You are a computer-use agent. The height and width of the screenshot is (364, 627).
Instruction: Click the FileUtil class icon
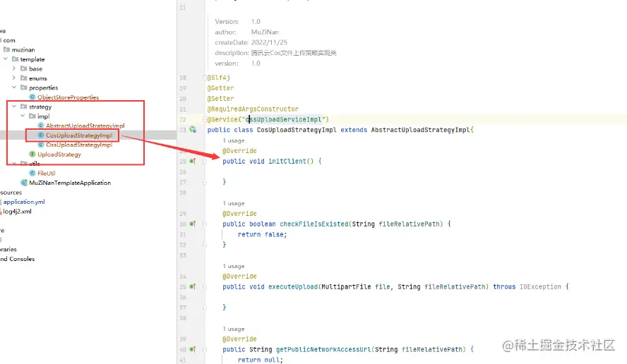coord(32,173)
